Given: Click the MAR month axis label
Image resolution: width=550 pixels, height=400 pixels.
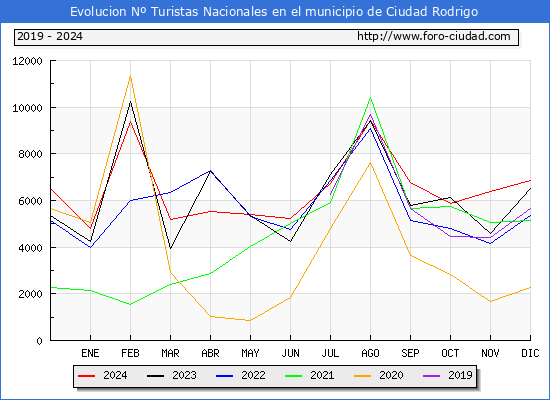Looking at the screenshot, I should click(170, 353).
